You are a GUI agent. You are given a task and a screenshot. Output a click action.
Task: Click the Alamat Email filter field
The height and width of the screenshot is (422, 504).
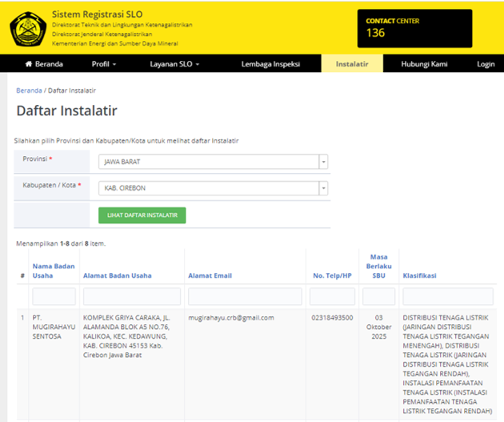coord(244,296)
